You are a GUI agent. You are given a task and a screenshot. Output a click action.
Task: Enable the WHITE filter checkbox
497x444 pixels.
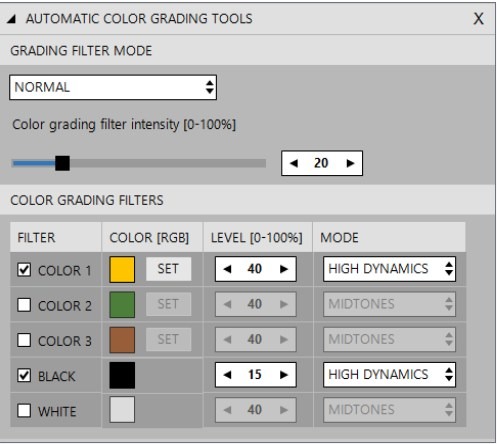[x=24, y=411]
